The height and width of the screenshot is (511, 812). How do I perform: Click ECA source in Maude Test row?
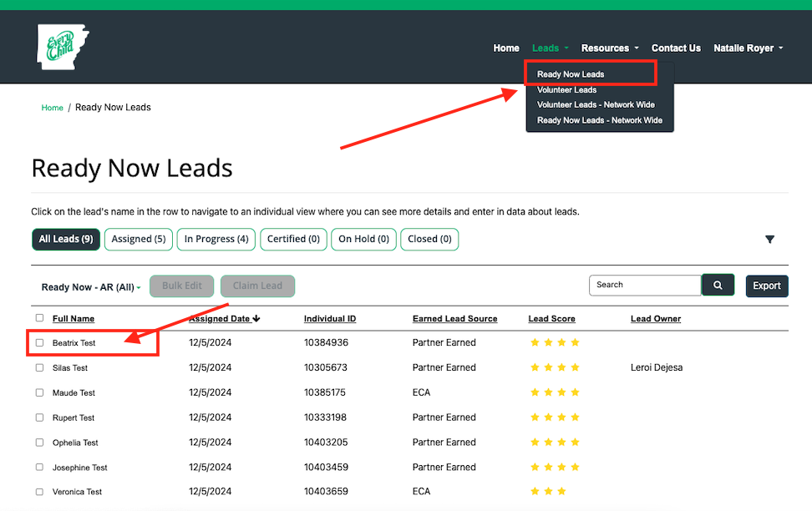(421, 392)
